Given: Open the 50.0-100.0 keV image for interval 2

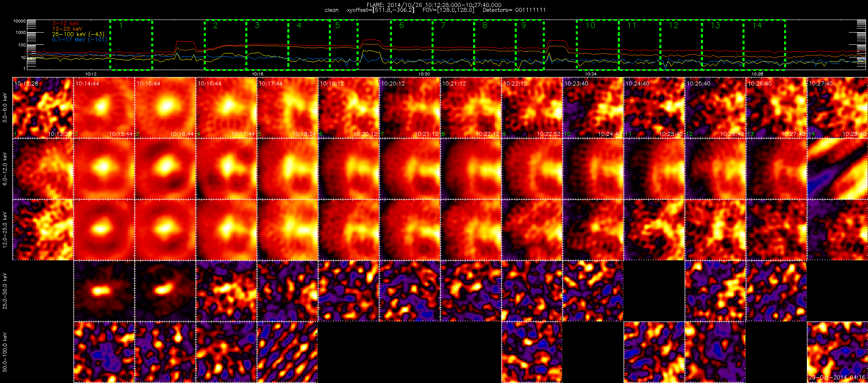Looking at the screenshot, I should (x=104, y=352).
